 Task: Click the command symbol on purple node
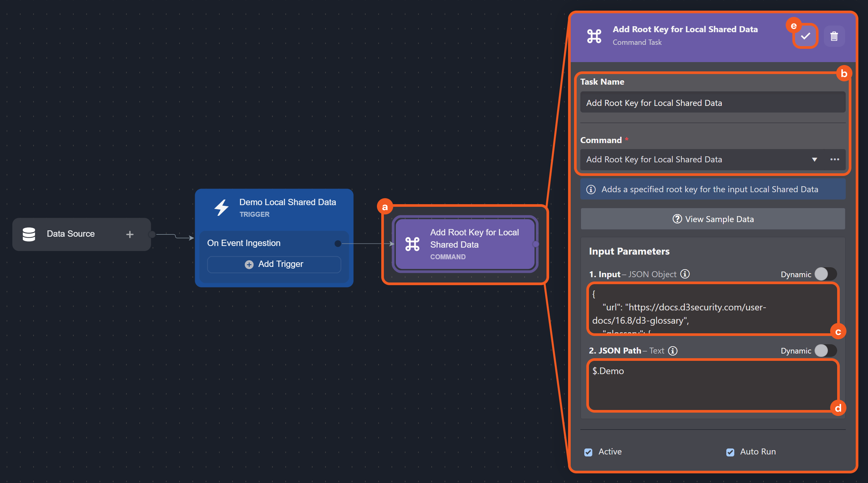pos(412,244)
